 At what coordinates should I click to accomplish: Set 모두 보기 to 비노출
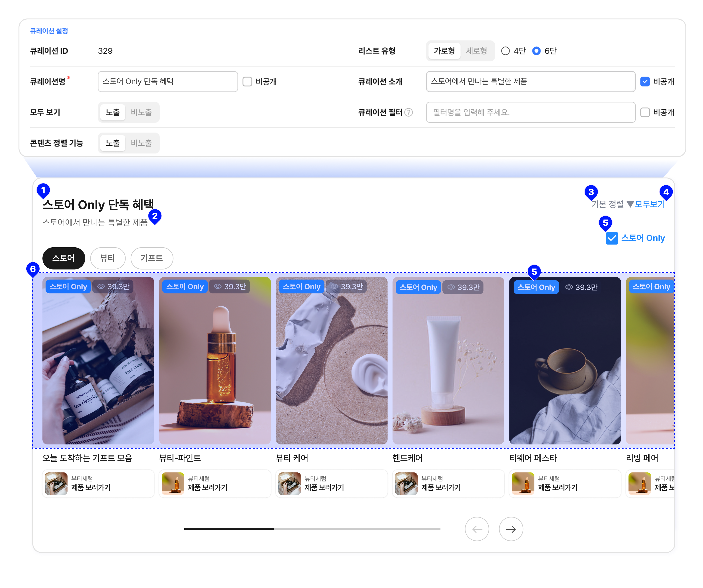point(141,113)
